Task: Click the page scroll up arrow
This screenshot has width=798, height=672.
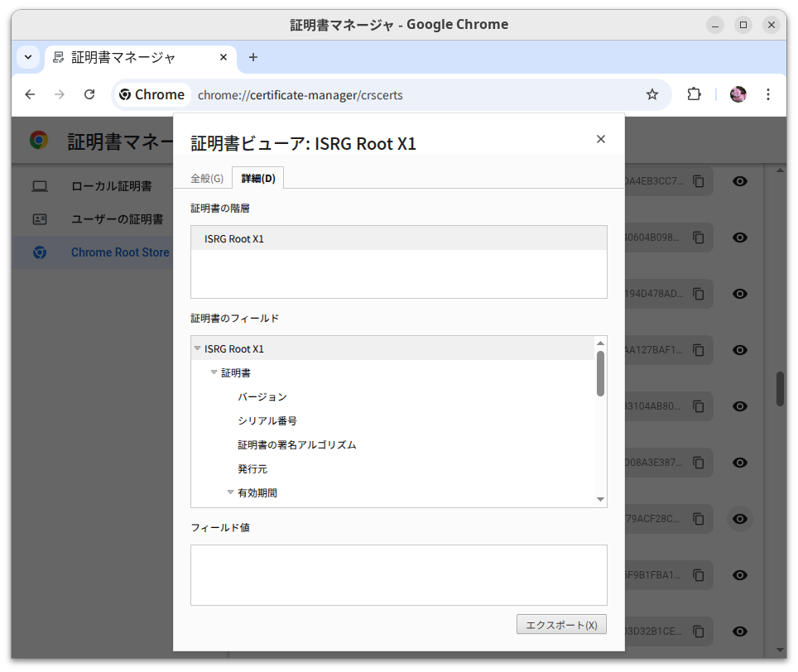Action: [x=780, y=170]
